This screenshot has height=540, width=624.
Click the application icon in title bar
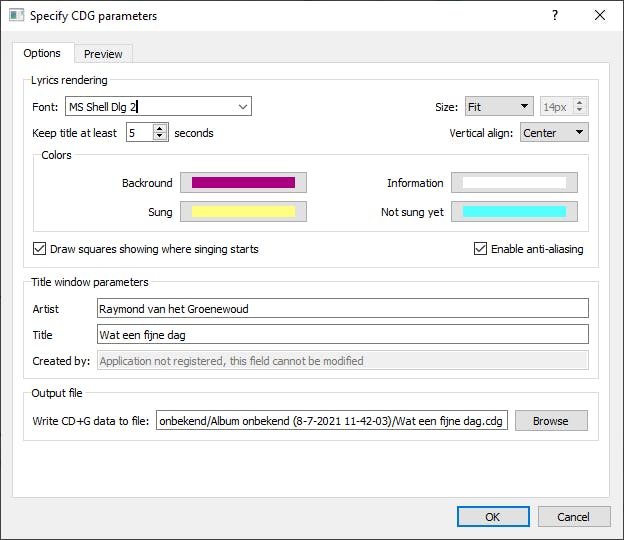click(16, 16)
